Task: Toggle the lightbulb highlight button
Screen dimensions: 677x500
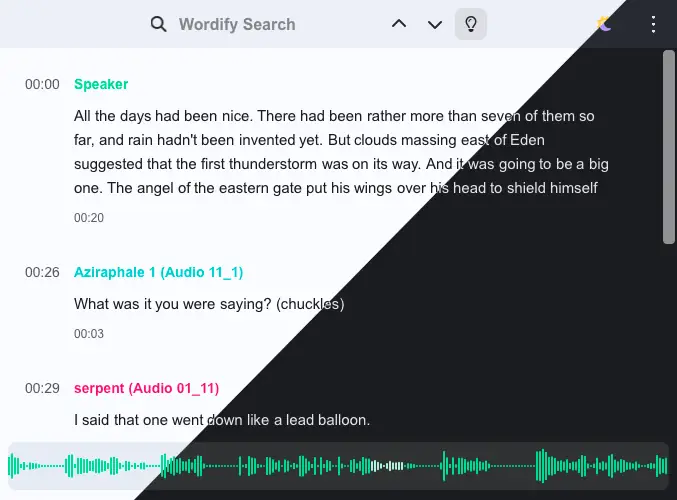Action: 471,24
